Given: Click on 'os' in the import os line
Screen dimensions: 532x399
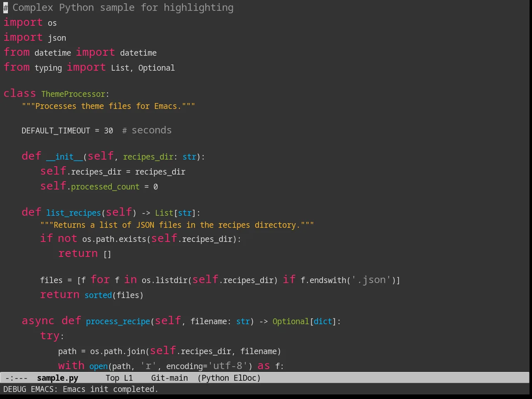Looking at the screenshot, I should [52, 23].
